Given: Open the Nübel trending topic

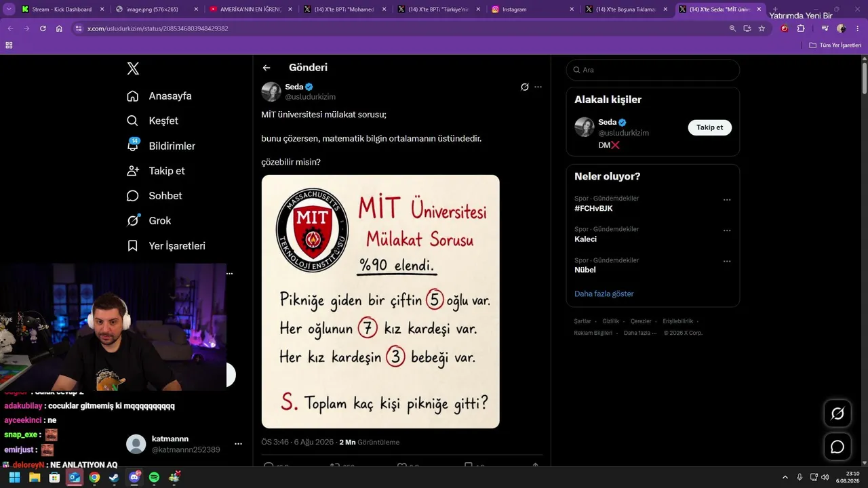Looking at the screenshot, I should coord(585,270).
